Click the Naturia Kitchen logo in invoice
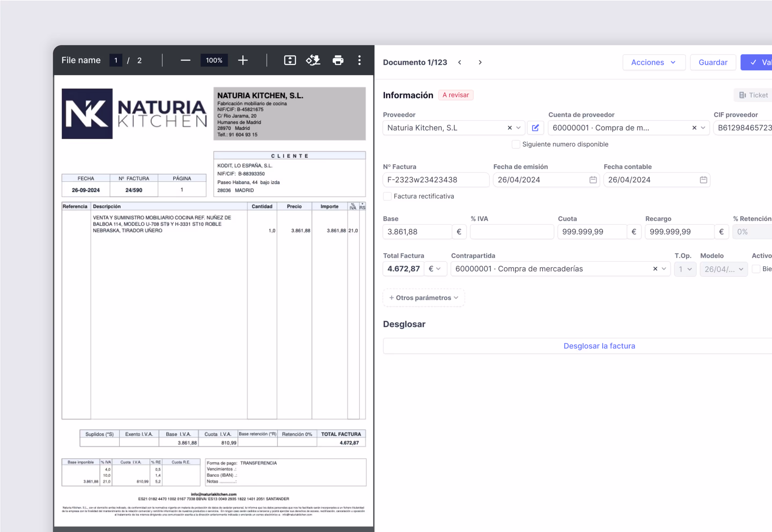772x532 pixels. click(x=134, y=114)
